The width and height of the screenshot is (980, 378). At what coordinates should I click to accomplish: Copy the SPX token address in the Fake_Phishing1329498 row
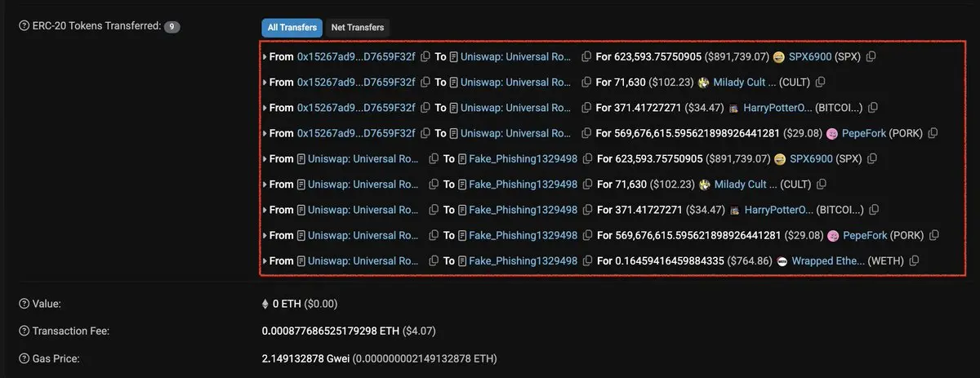point(872,159)
